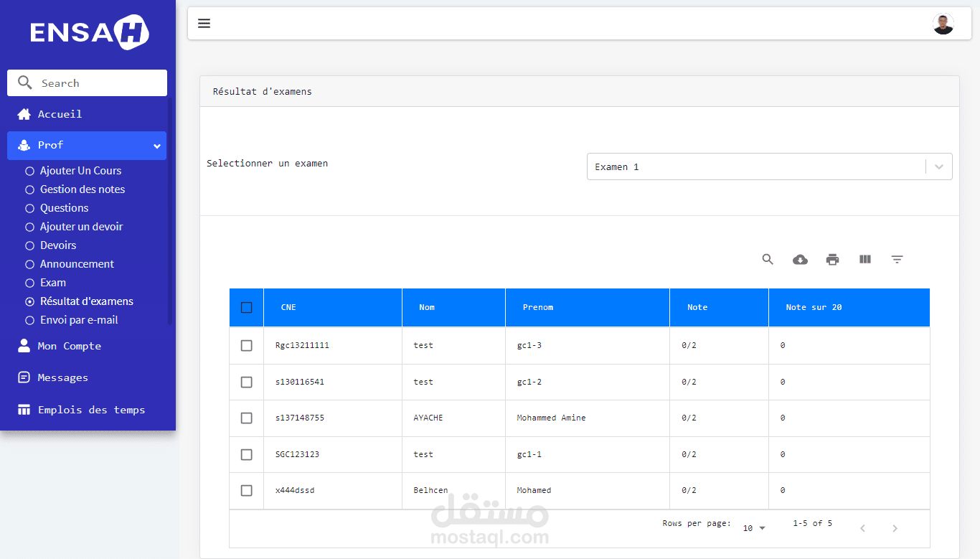The height and width of the screenshot is (559, 980).
Task: Open Ajouter un devoir page
Action: coord(81,227)
